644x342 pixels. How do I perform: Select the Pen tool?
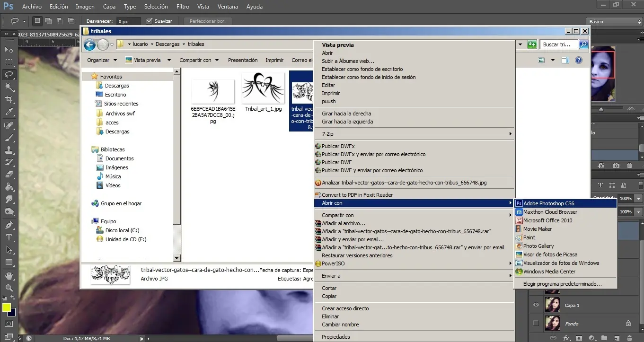pos(9,225)
